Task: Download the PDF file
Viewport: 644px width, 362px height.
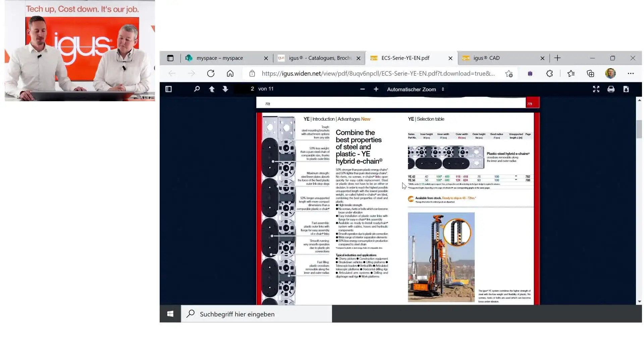Action: (x=626, y=89)
